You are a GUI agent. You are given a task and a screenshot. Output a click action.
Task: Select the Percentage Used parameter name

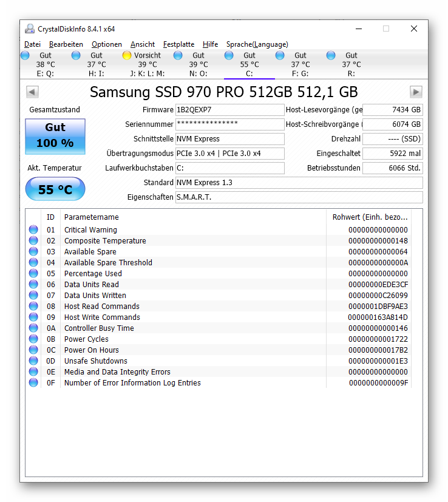pos(93,274)
